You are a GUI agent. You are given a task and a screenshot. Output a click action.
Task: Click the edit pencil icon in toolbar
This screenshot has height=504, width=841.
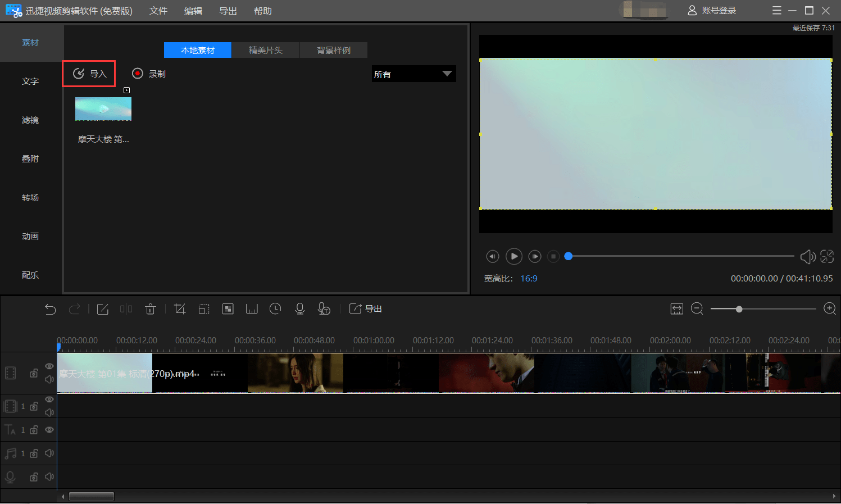[103, 309]
